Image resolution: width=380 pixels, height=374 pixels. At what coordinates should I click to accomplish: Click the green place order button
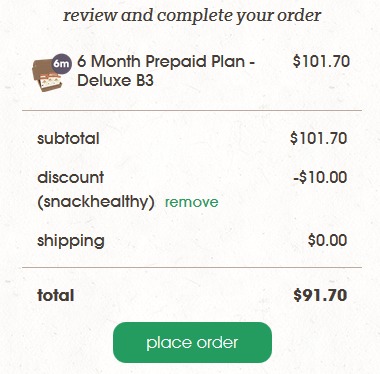pyautogui.click(x=192, y=342)
